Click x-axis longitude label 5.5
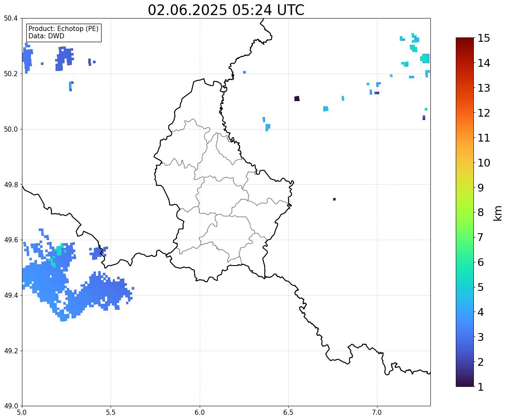 [x=111, y=413]
